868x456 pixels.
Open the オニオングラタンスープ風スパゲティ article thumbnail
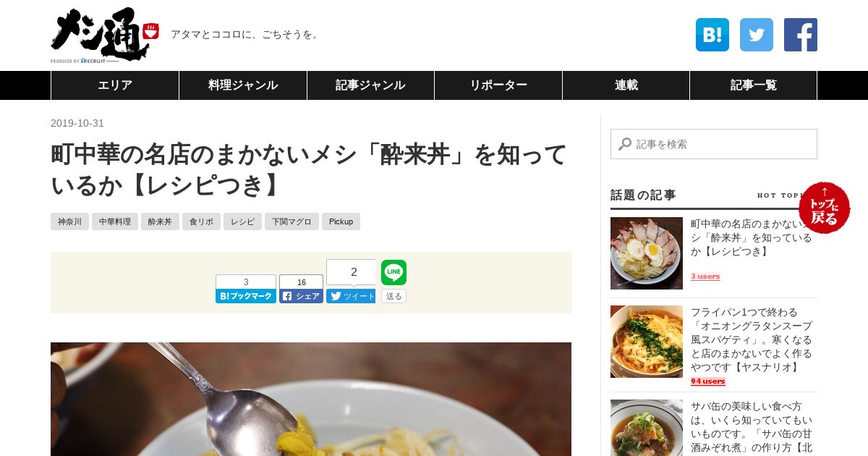click(x=647, y=342)
